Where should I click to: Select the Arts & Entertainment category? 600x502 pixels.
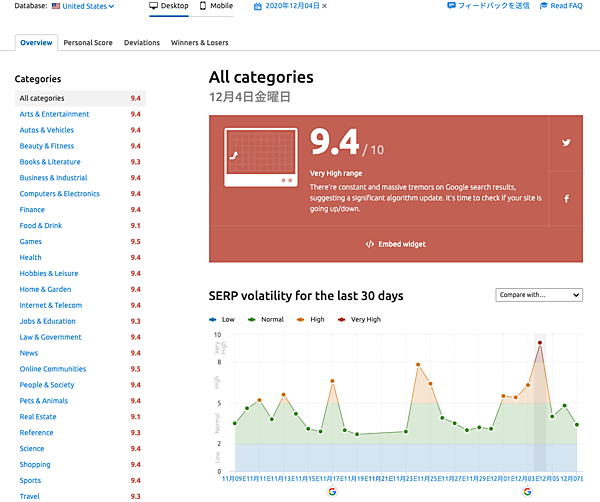click(x=54, y=114)
